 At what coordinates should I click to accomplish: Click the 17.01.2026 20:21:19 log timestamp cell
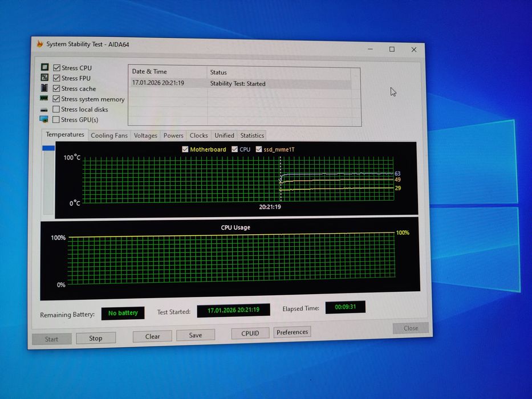[x=158, y=83]
